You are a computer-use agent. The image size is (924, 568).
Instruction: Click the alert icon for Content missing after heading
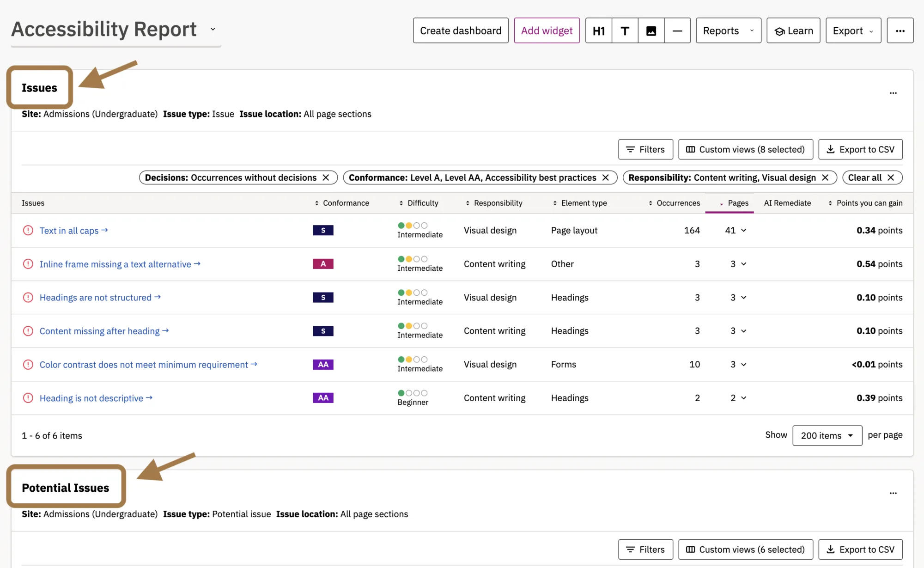28,331
